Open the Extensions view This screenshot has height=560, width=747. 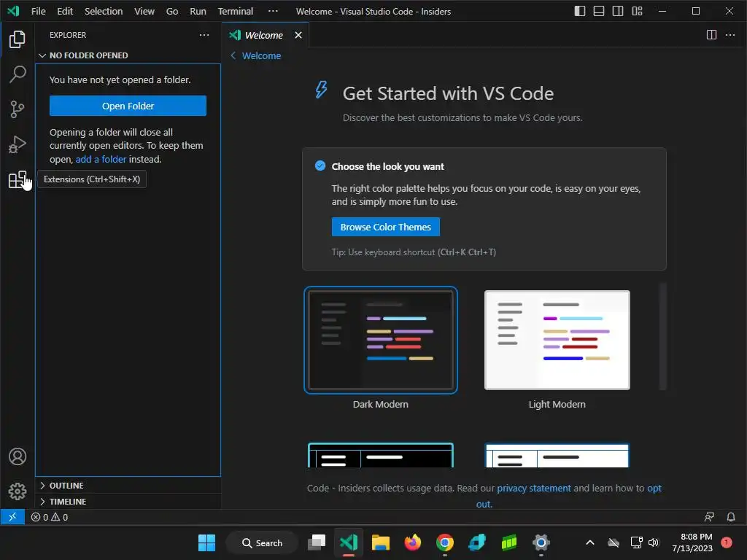(18, 179)
